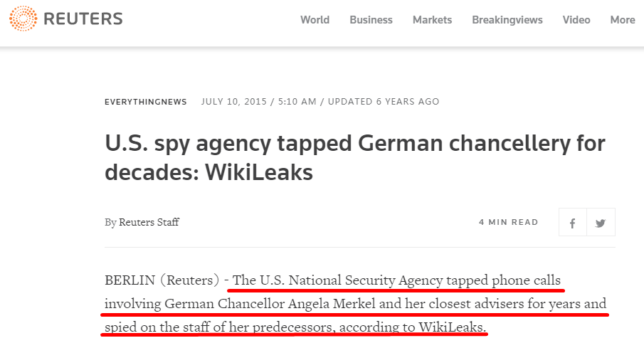Click the "Updated 6 years ago" label

click(384, 102)
